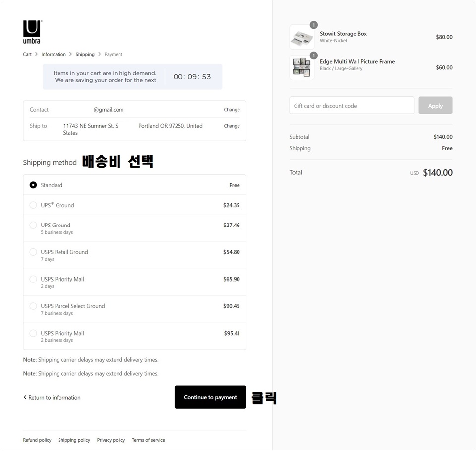Click the $54.80 shipping price
The image size is (476, 451).
(x=232, y=252)
